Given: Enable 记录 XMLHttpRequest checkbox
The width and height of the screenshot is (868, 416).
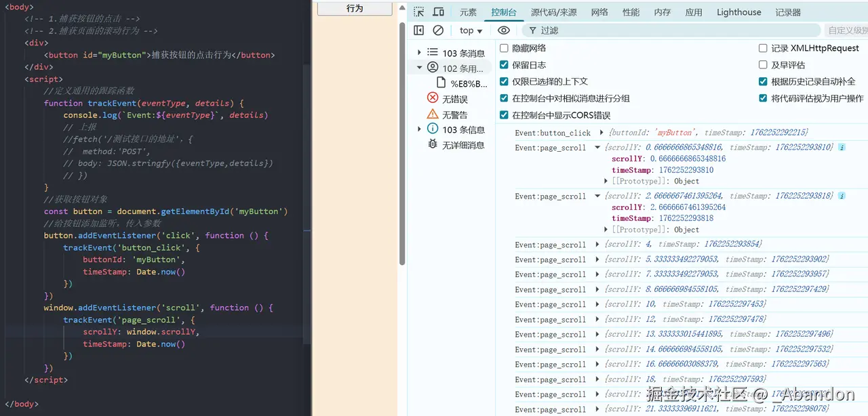Looking at the screenshot, I should (x=763, y=48).
